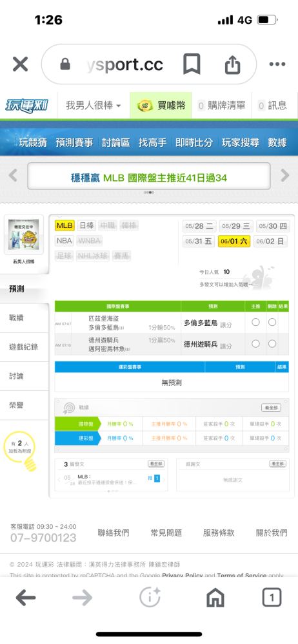Open 預測賽事 in the navigation bar

[x=75, y=142]
